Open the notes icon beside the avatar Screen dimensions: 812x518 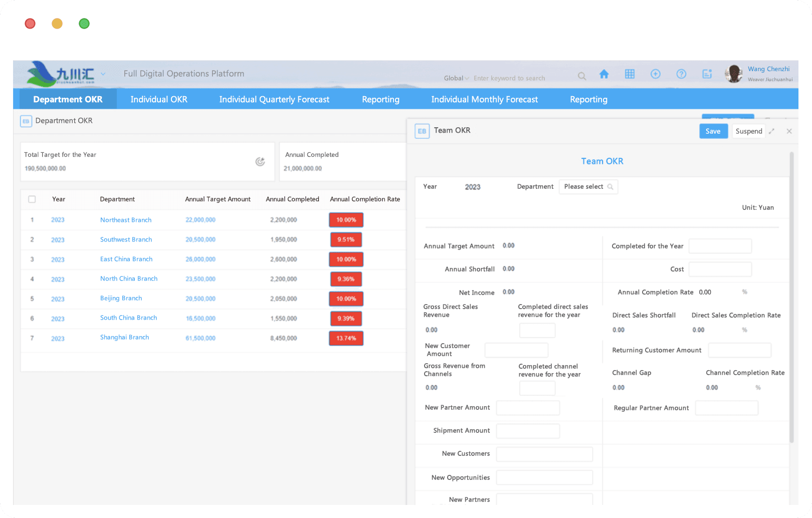pyautogui.click(x=707, y=74)
